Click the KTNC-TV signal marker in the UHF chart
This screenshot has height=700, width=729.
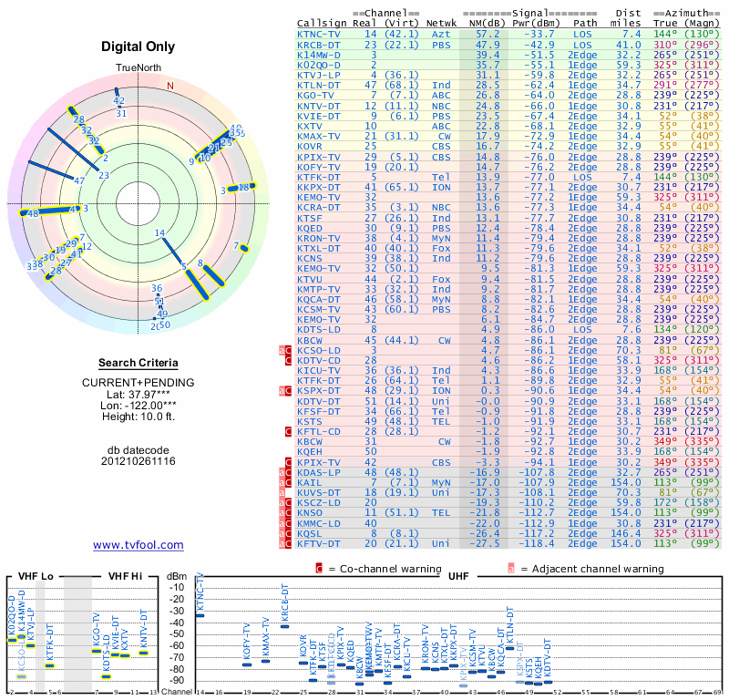(x=200, y=615)
